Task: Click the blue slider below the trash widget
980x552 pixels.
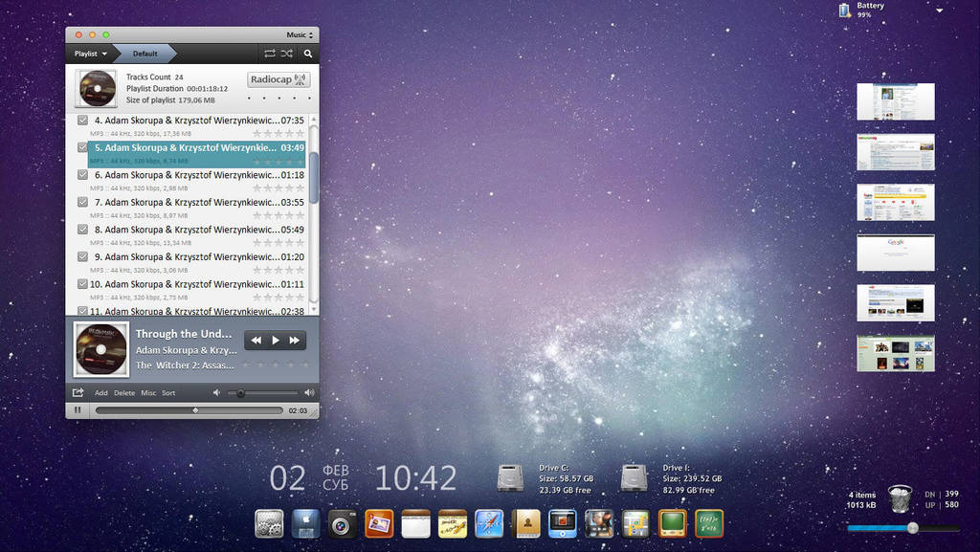Action: point(903,528)
